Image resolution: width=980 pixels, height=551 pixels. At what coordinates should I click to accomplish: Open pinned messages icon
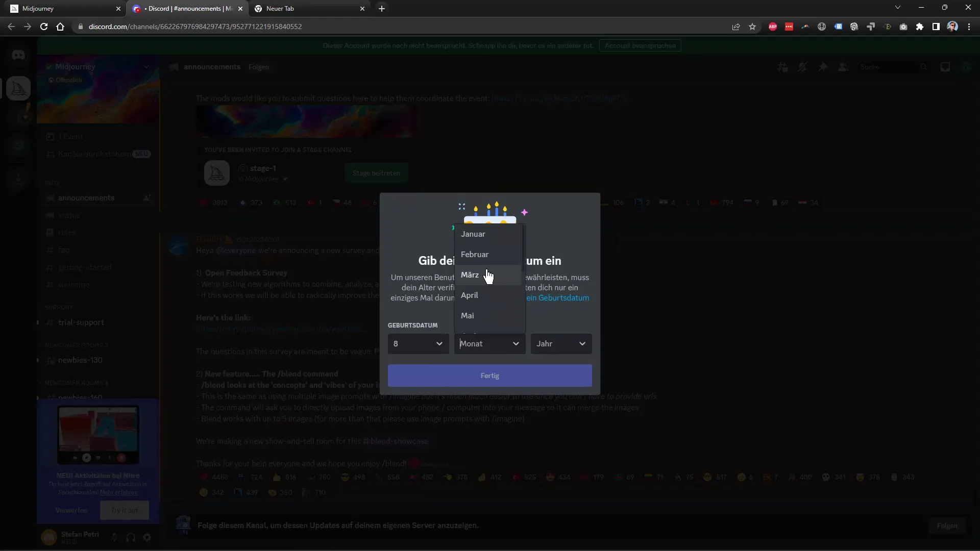point(823,67)
